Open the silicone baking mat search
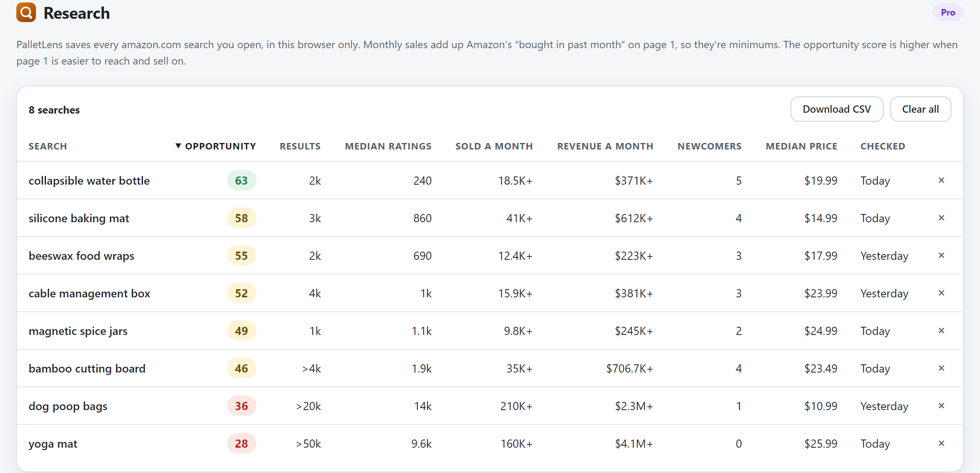The image size is (980, 473). point(79,218)
